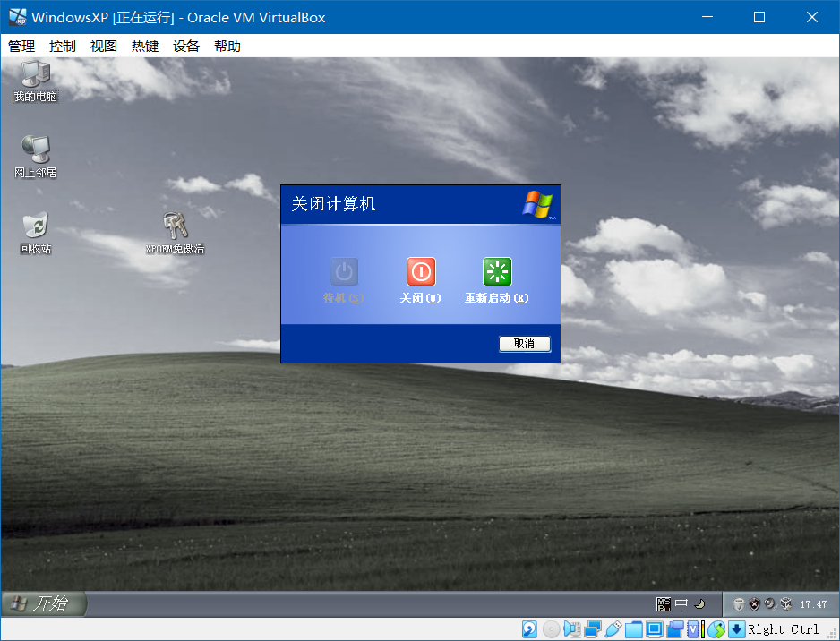Click the security shield tray icon
The image size is (840, 641).
pyautogui.click(x=754, y=604)
